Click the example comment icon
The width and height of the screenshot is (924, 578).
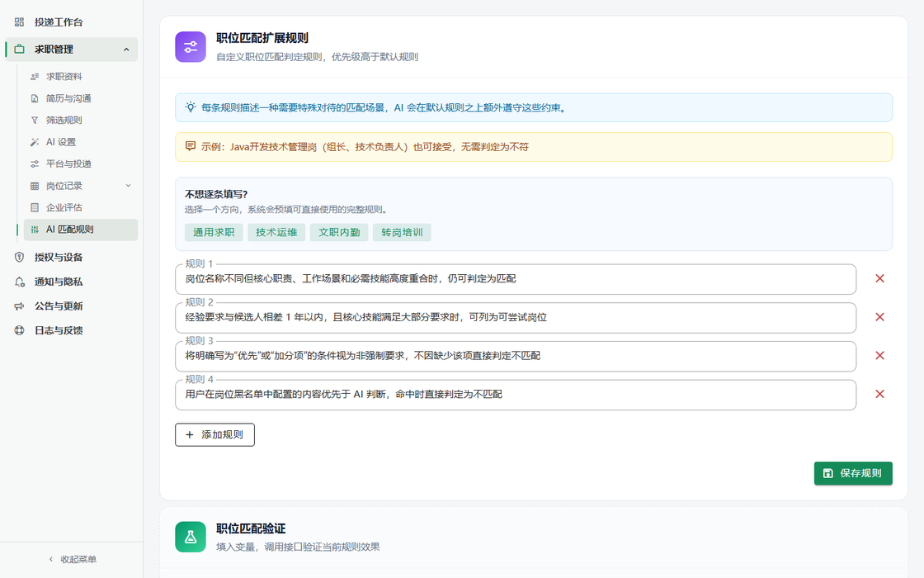click(191, 146)
